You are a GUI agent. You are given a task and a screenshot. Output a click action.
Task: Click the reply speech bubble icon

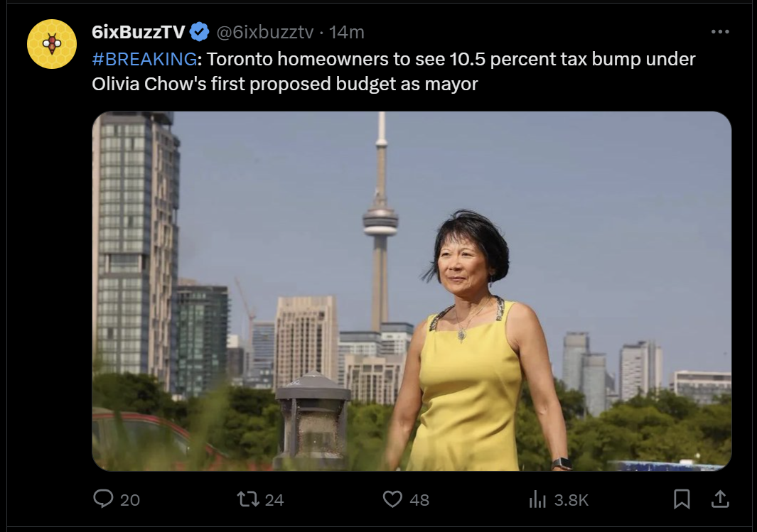103,499
